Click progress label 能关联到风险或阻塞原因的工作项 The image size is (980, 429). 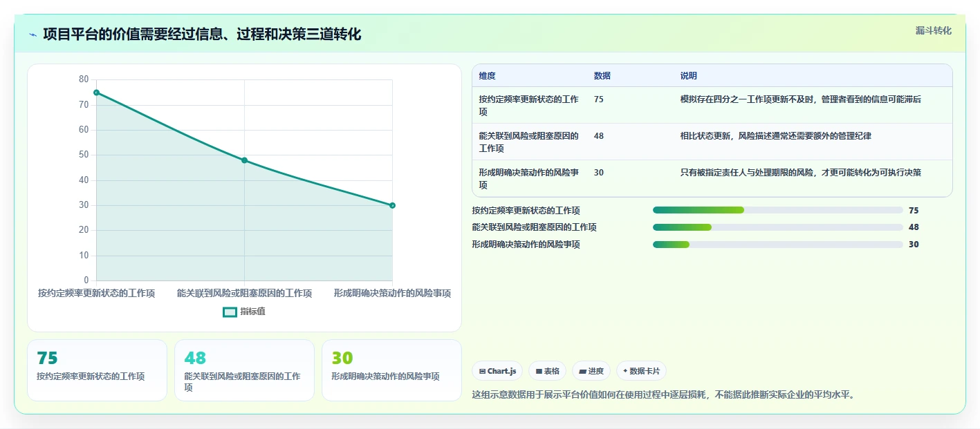point(534,227)
